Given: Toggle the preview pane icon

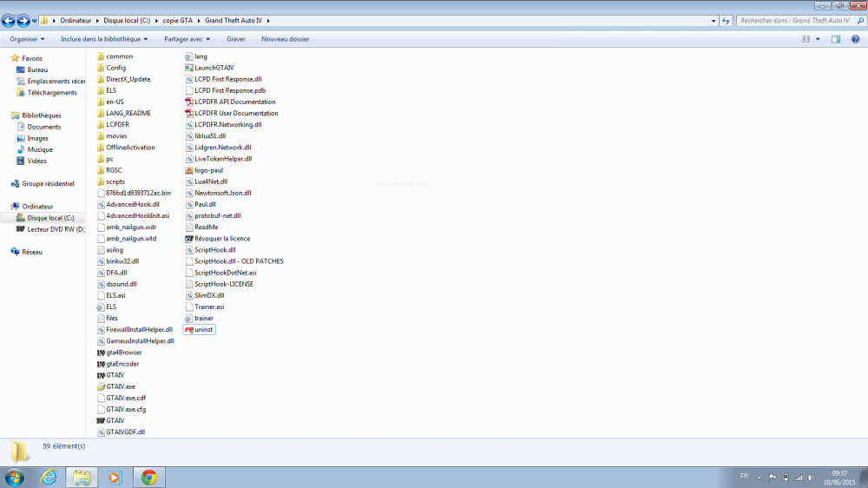Looking at the screenshot, I should pos(836,39).
